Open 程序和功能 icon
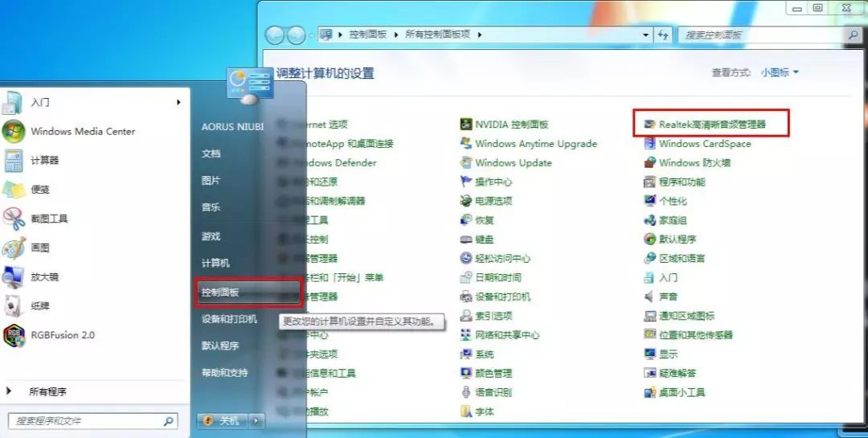The width and height of the screenshot is (868, 438). coord(650,182)
